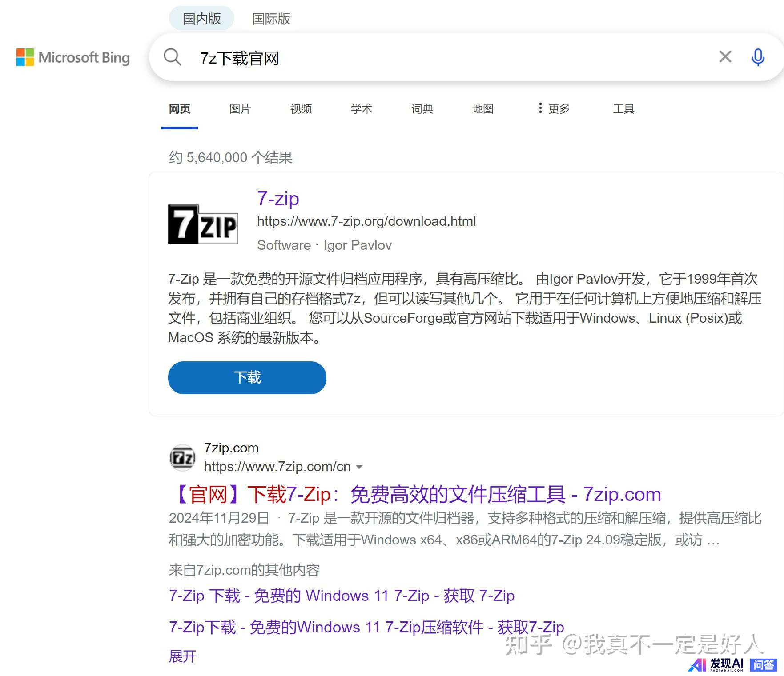The height and width of the screenshot is (676, 784).
Task: Open 【官网】下载7-Zip result title
Action: point(415,494)
